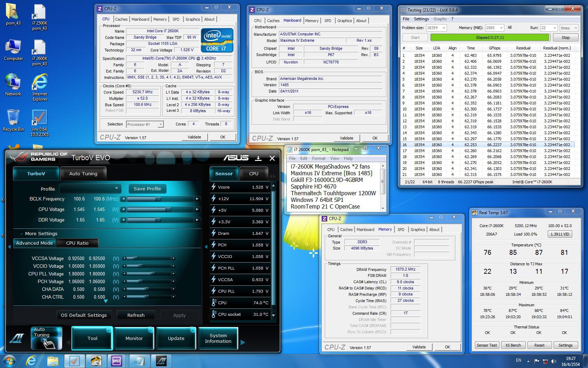
Task: Select the i7 2600K porn_43 desktop file
Action: (40, 53)
